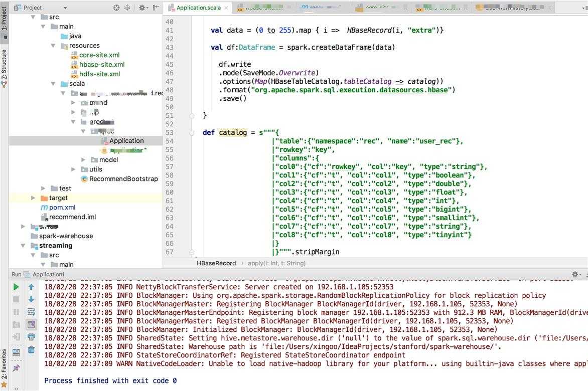Click the DataFrame type on line 43
Screen dimensions: 588x391
pos(257,47)
